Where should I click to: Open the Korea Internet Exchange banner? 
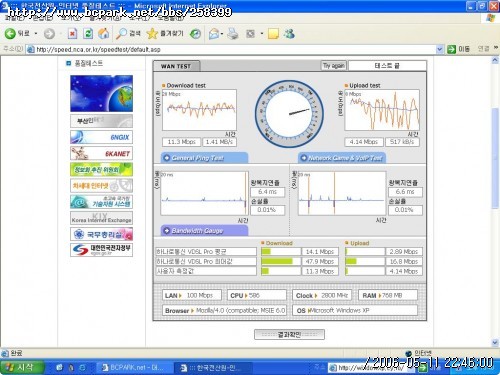pos(101,218)
